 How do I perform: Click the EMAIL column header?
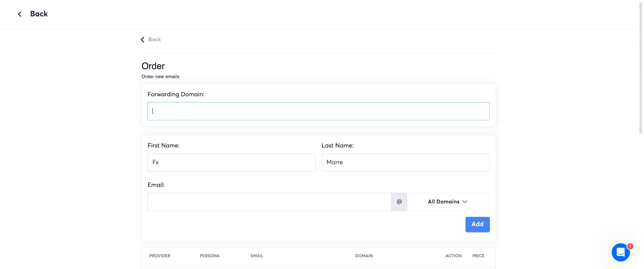point(257,256)
